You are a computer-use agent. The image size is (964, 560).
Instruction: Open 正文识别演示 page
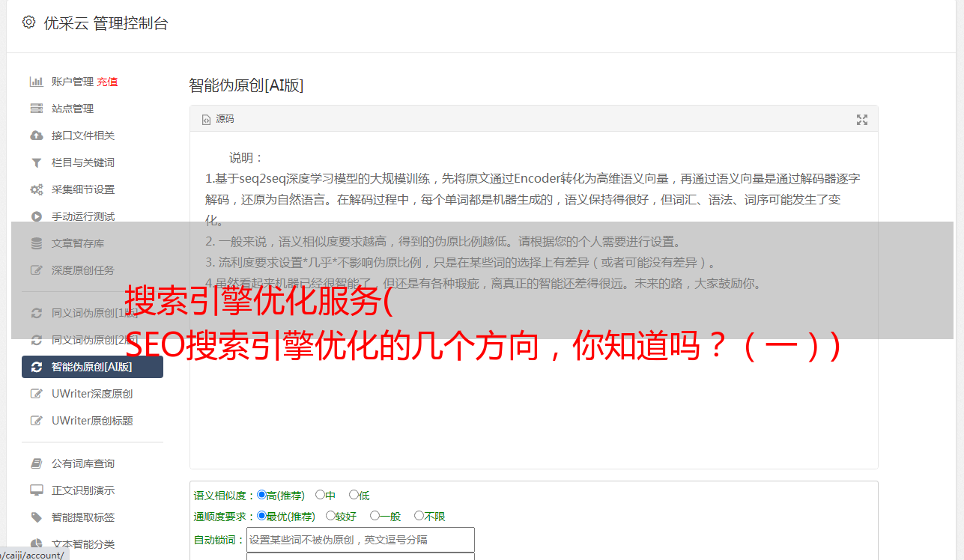click(83, 490)
